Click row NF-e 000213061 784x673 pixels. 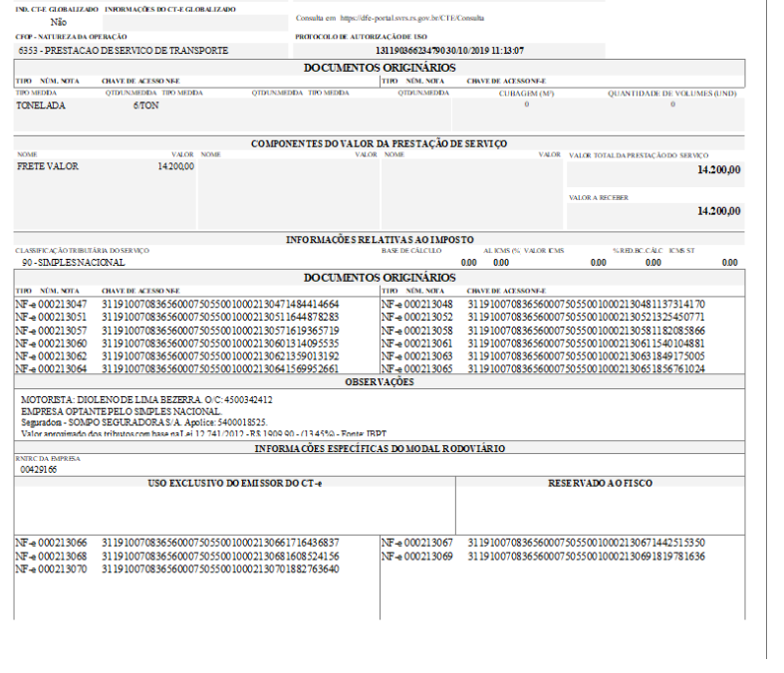[543, 343]
